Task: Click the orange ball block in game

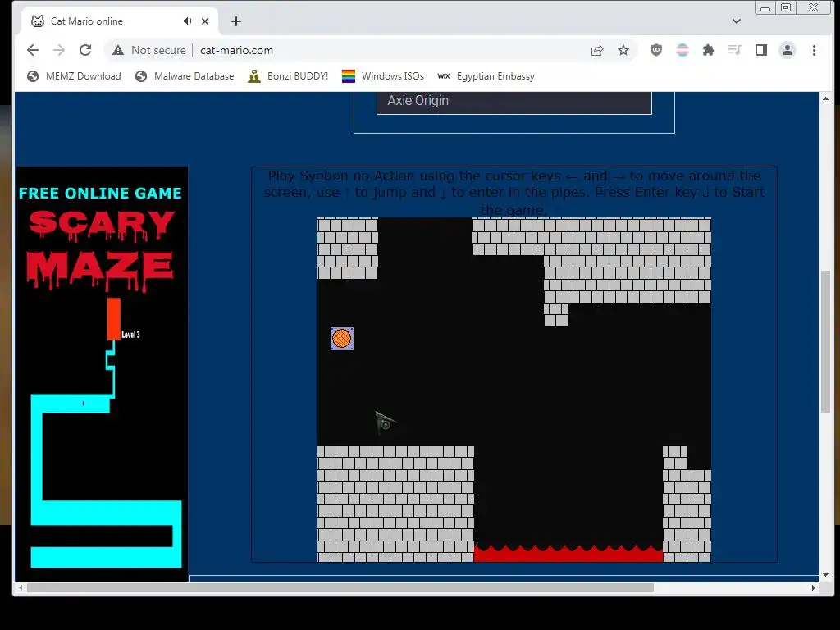Action: pos(342,339)
